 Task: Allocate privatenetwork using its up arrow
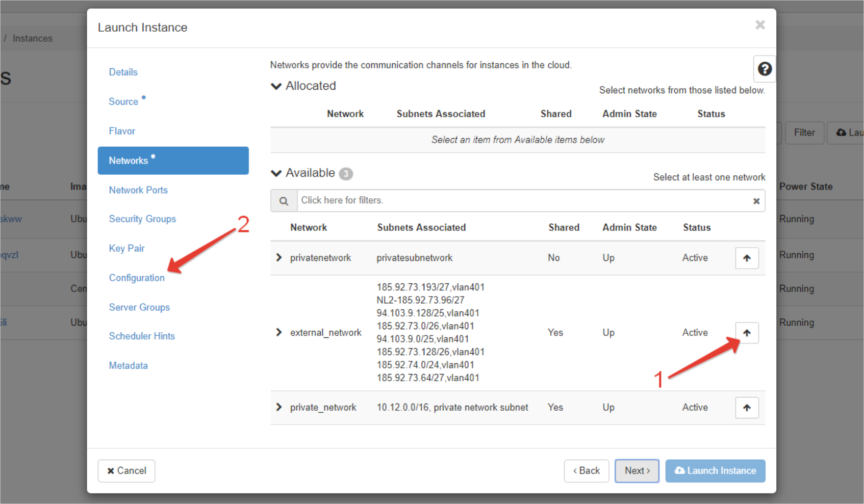click(747, 258)
